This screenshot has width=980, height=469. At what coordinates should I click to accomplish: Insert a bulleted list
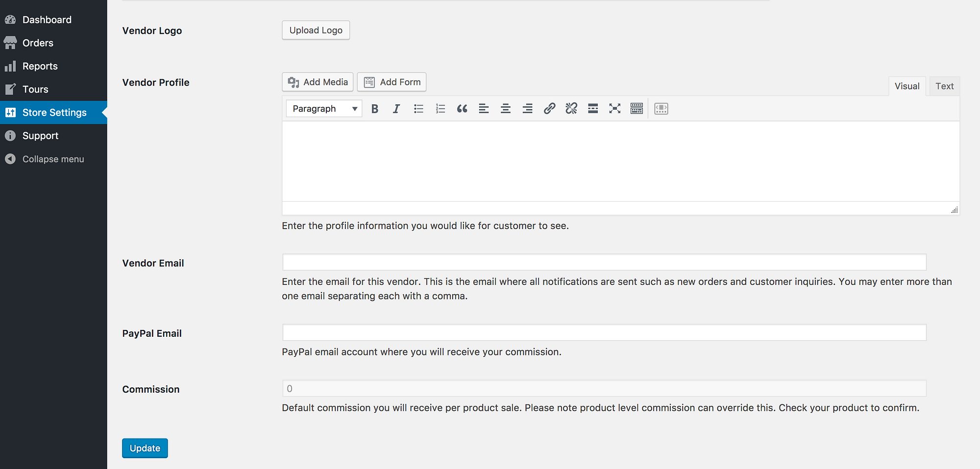418,109
